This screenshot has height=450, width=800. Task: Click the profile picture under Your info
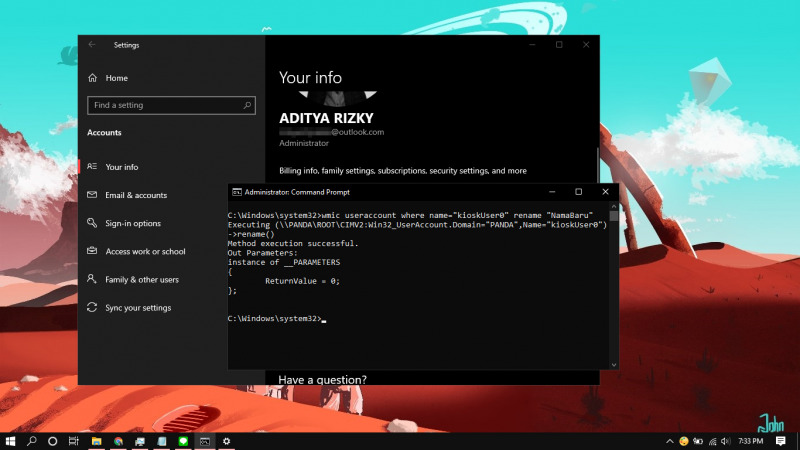338,98
